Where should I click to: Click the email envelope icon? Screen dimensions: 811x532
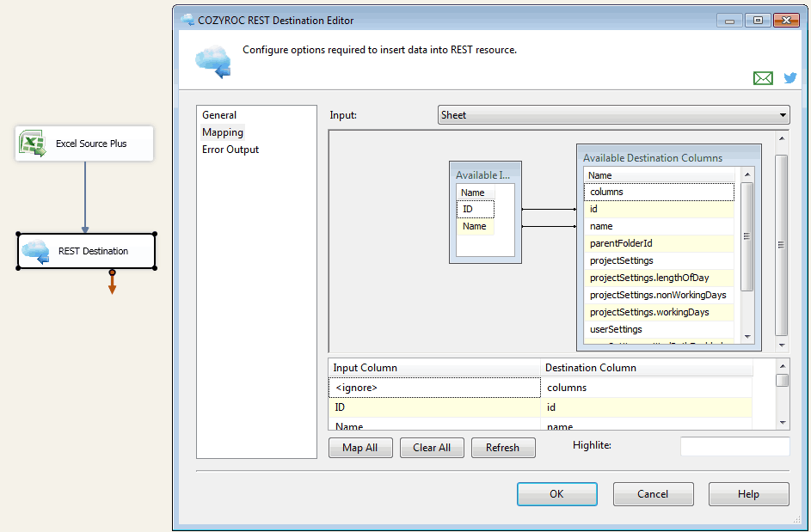(763, 78)
